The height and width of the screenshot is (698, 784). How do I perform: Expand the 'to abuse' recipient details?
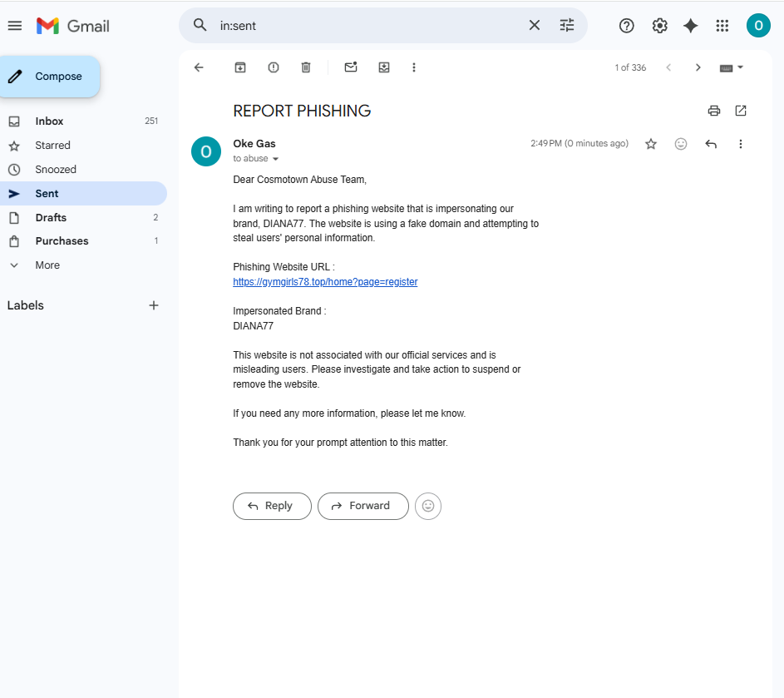275,159
